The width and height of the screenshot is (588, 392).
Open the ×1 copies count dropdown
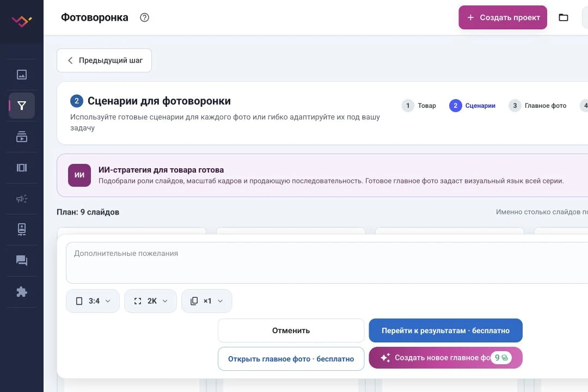click(x=207, y=301)
